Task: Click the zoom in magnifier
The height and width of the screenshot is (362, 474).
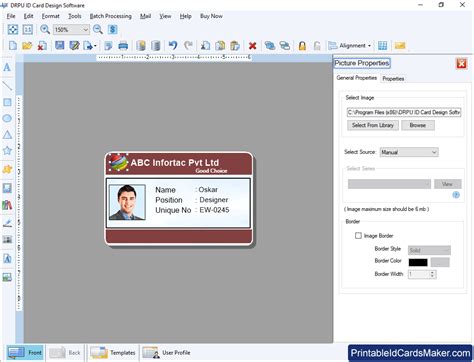Action: point(45,29)
